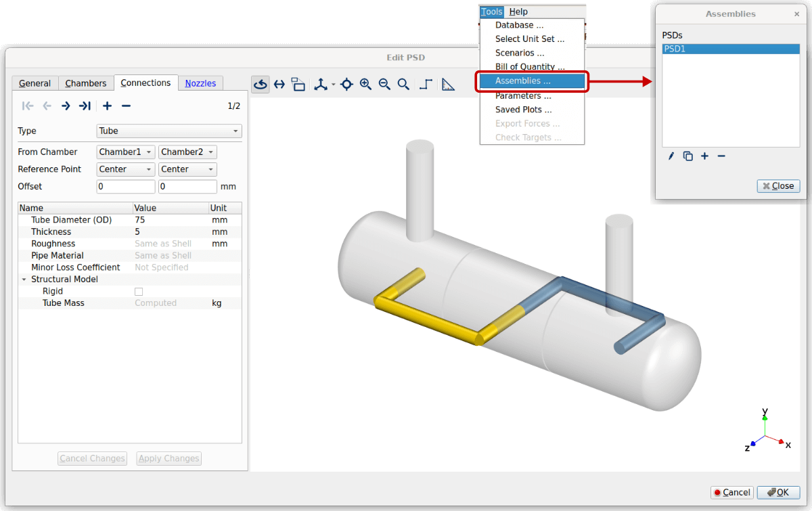Click the measurement ruler triangle icon
This screenshot has width=812, height=511.
(448, 84)
